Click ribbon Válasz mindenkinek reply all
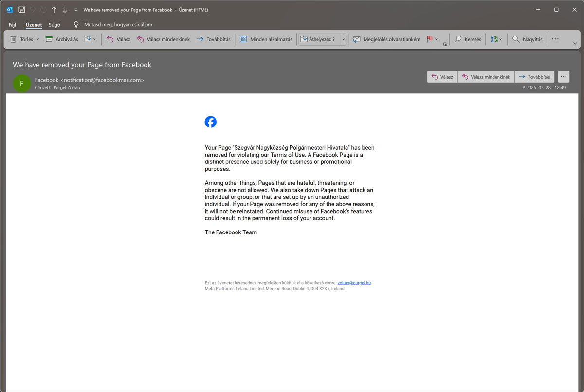 click(x=163, y=39)
